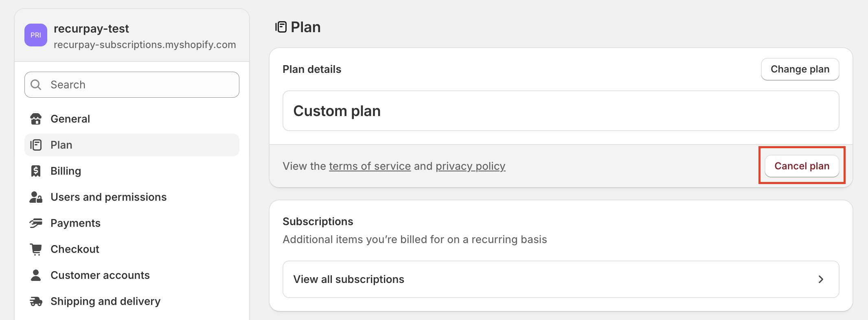The width and height of the screenshot is (868, 320).
Task: Click the highlighted Cancel plan button
Action: [x=802, y=166]
